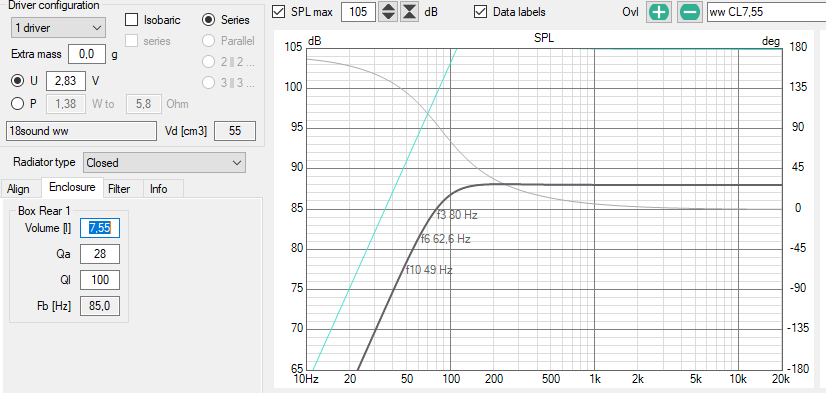
Task: Switch to the Align tab
Action: [x=18, y=189]
